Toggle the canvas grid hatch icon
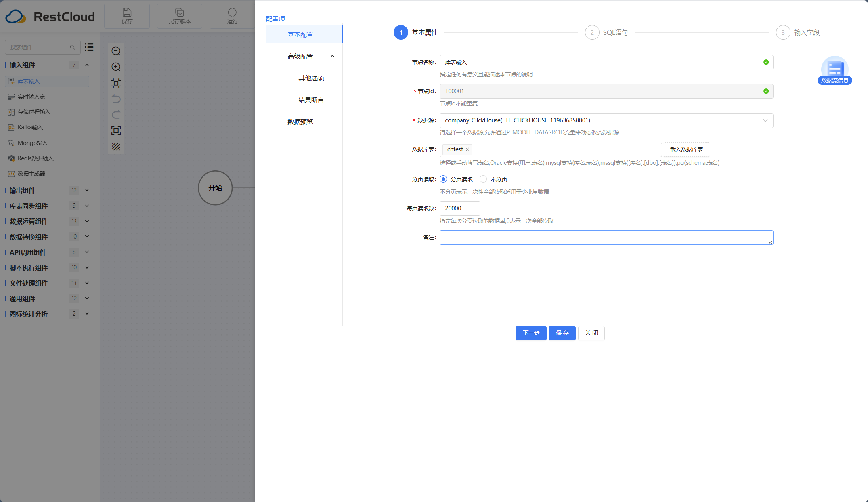Image resolution: width=868 pixels, height=502 pixels. tap(116, 146)
